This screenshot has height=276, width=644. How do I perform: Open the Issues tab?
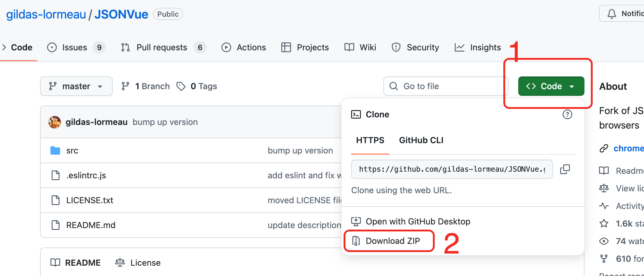pos(76,47)
